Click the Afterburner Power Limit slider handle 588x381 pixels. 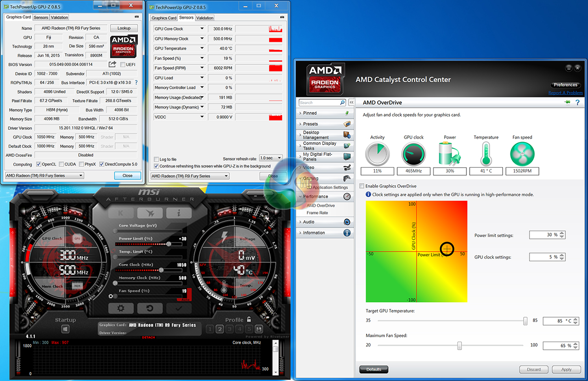click(169, 244)
